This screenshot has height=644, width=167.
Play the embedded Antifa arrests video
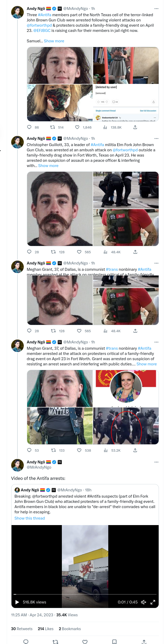(17, 602)
